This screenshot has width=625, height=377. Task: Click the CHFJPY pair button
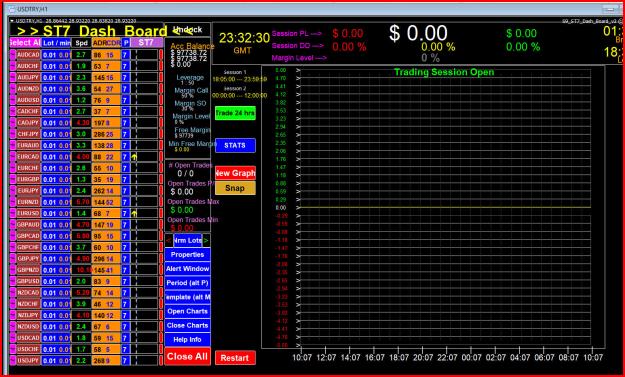pyautogui.click(x=28, y=134)
